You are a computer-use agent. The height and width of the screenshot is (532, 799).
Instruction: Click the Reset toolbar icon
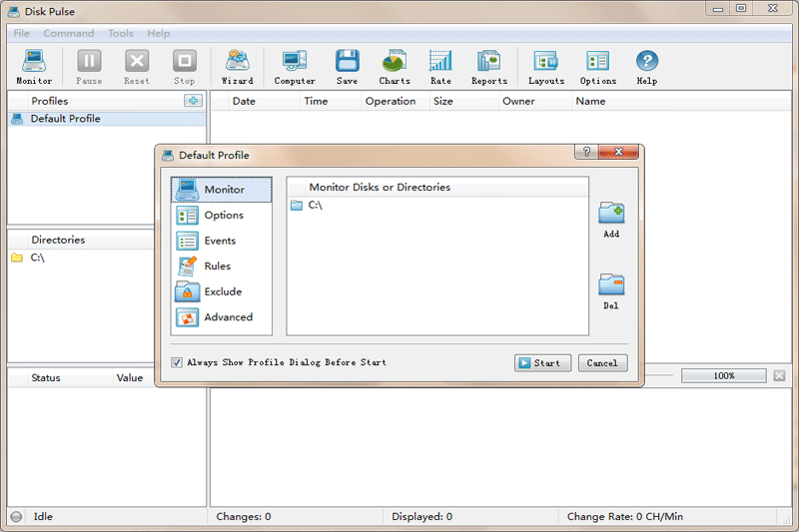coord(137,67)
